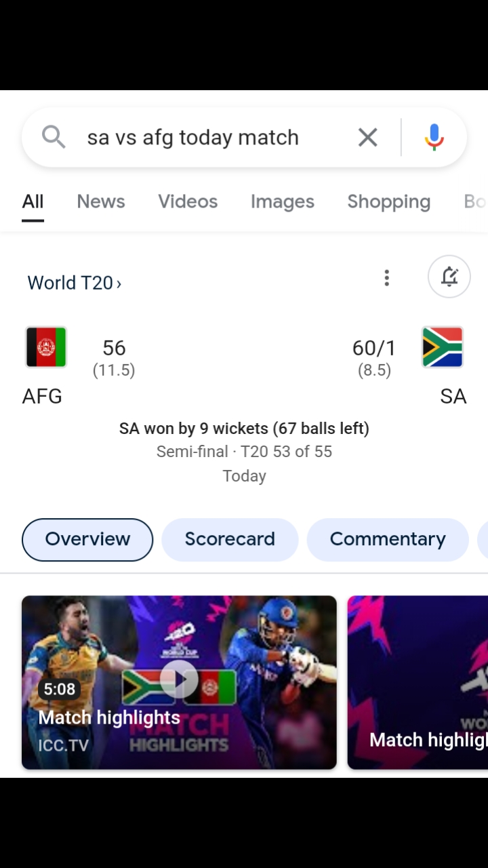Open the Images tab
This screenshot has height=868, width=488.
[x=283, y=201]
